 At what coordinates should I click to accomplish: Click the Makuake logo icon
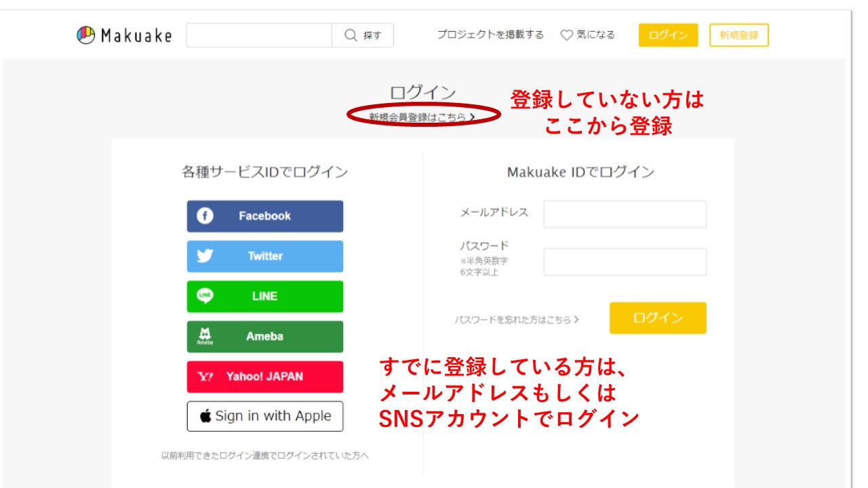click(86, 35)
